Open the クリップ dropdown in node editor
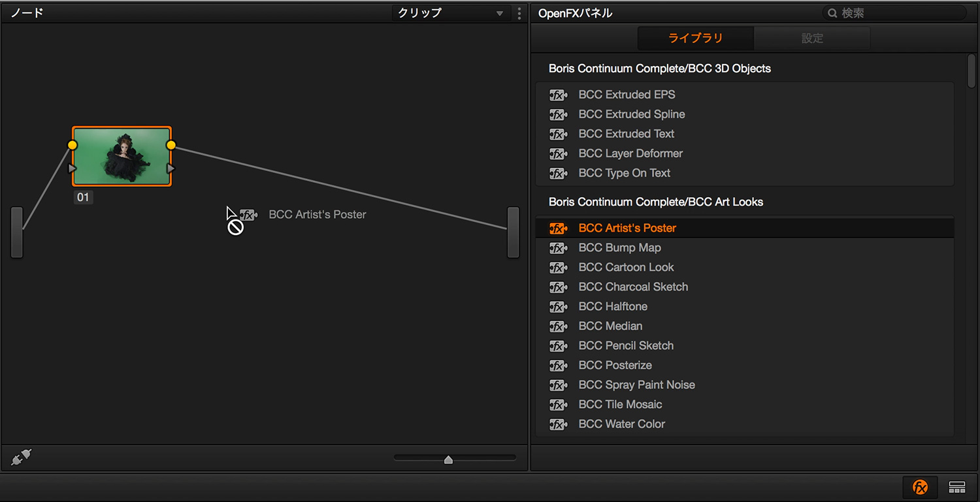 coord(450,13)
